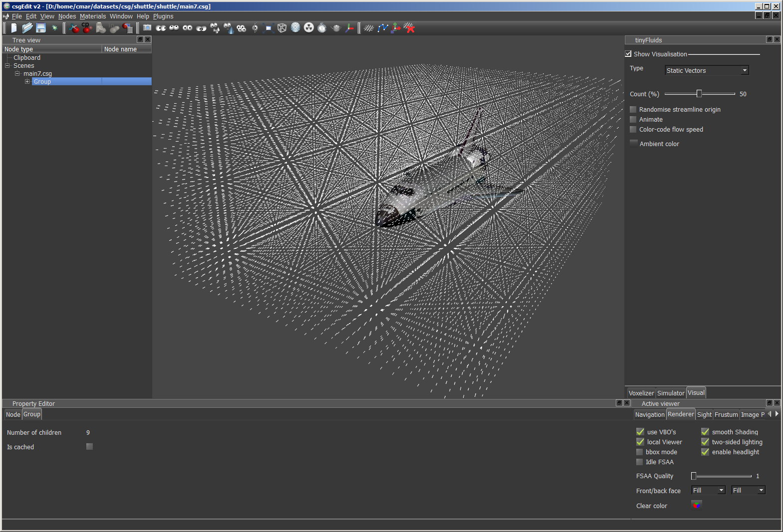The image size is (783, 532).
Task: Open the Static Vectors type dropdown
Action: tap(707, 71)
